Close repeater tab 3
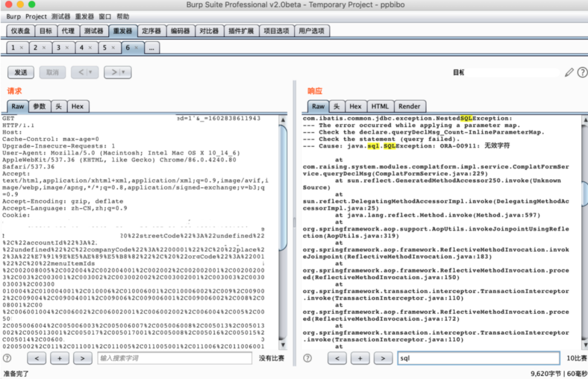The width and height of the screenshot is (588, 379). (x=67, y=47)
